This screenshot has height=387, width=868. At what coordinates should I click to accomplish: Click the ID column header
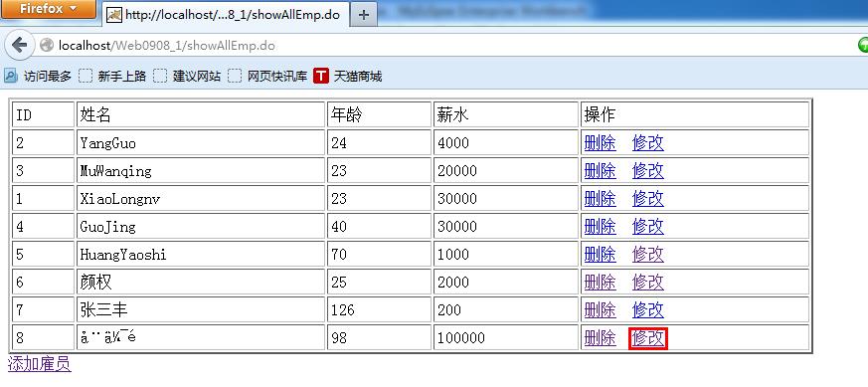(x=43, y=115)
